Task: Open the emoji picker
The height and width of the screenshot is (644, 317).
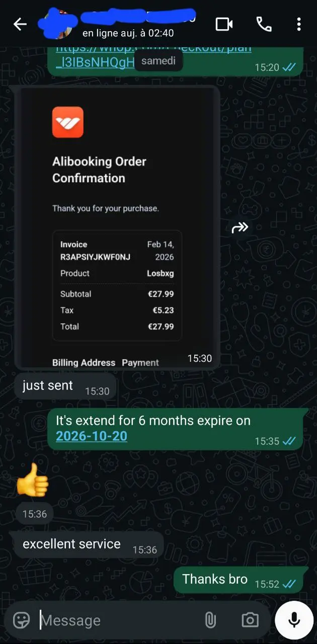Action: [x=22, y=620]
